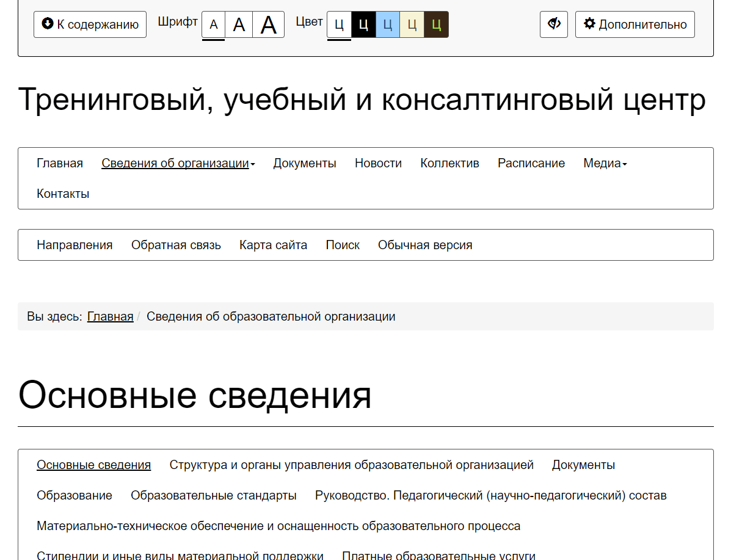Viewport: 731px width, 560px height.
Task: Choose white color scheme swatch
Action: point(340,25)
